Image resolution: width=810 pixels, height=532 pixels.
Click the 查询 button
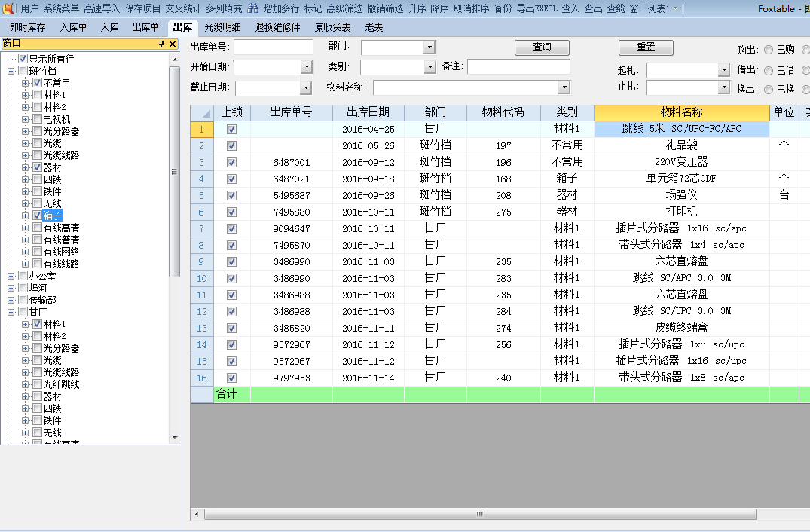[x=542, y=47]
